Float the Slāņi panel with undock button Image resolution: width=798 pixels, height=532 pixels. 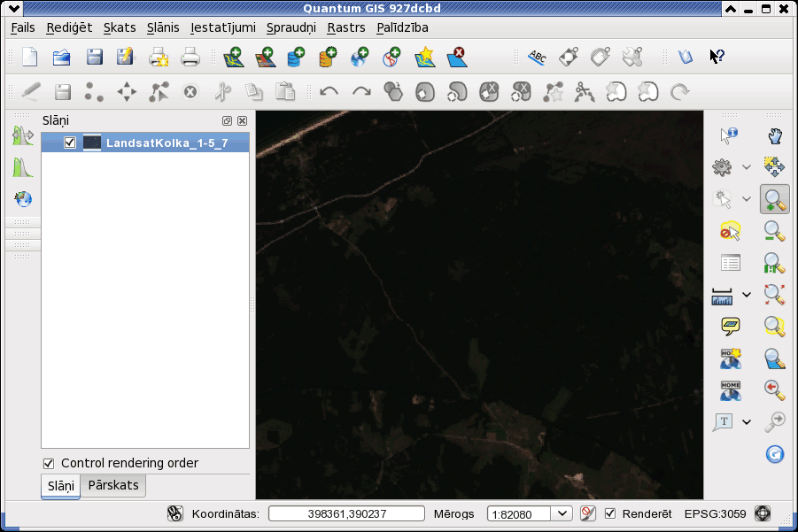227,120
